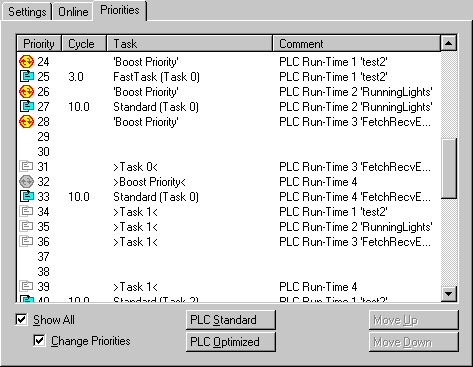The image size is (473, 367).
Task: Click comment PLC Run-Time 1 'test2' at priority 34
Action: coord(333,212)
